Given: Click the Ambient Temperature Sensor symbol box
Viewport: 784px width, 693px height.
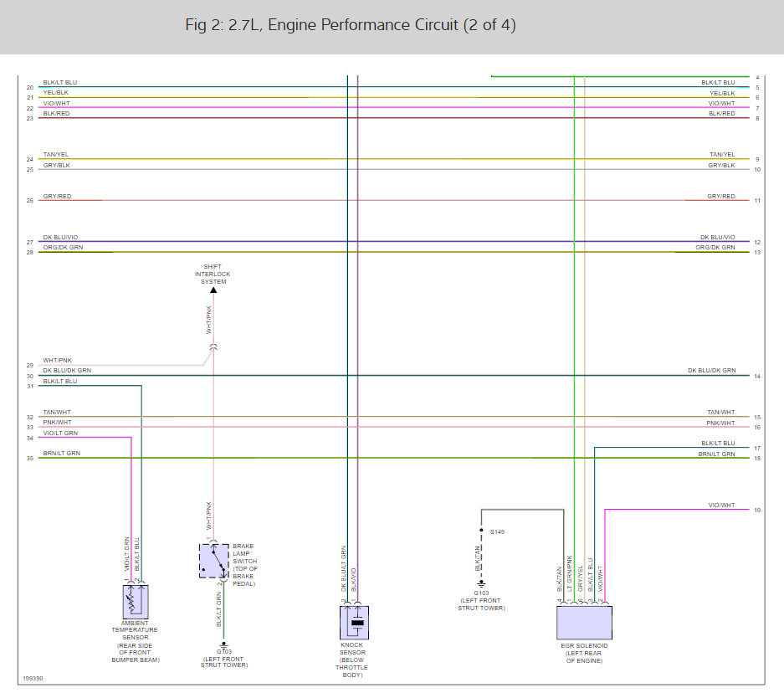Looking at the screenshot, I should (x=136, y=602).
